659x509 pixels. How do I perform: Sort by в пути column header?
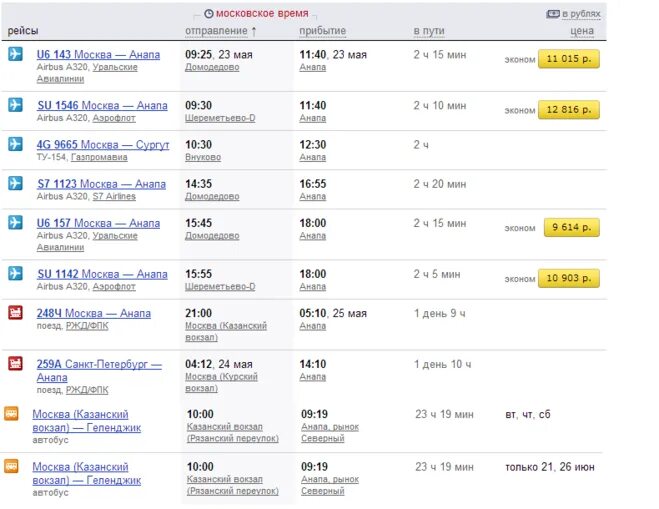pyautogui.click(x=429, y=31)
